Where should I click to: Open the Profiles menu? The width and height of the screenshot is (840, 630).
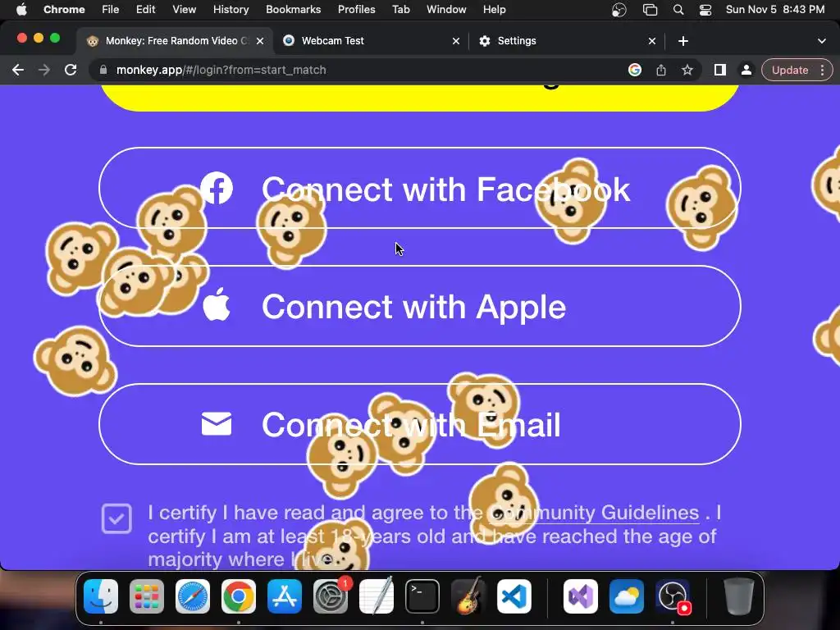356,9
